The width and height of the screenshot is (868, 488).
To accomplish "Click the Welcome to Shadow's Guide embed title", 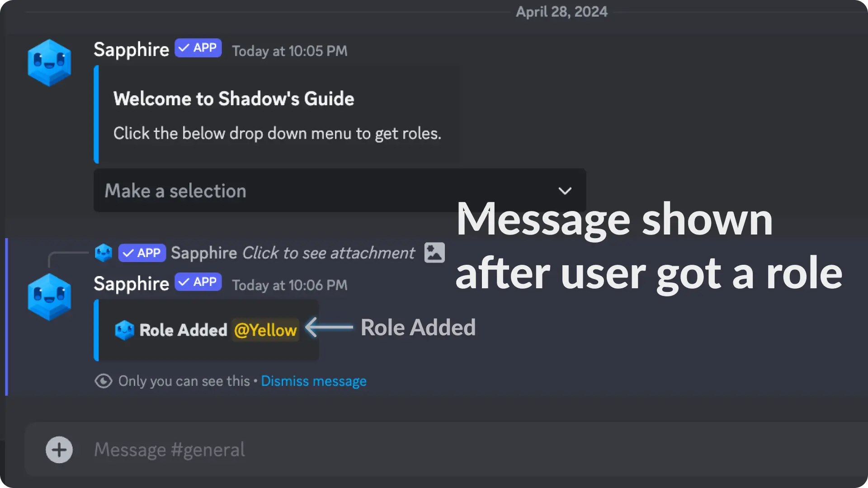I will (234, 99).
